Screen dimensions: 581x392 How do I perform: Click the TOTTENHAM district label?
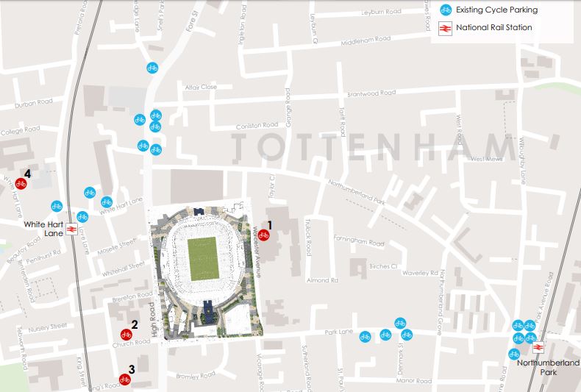point(371,148)
